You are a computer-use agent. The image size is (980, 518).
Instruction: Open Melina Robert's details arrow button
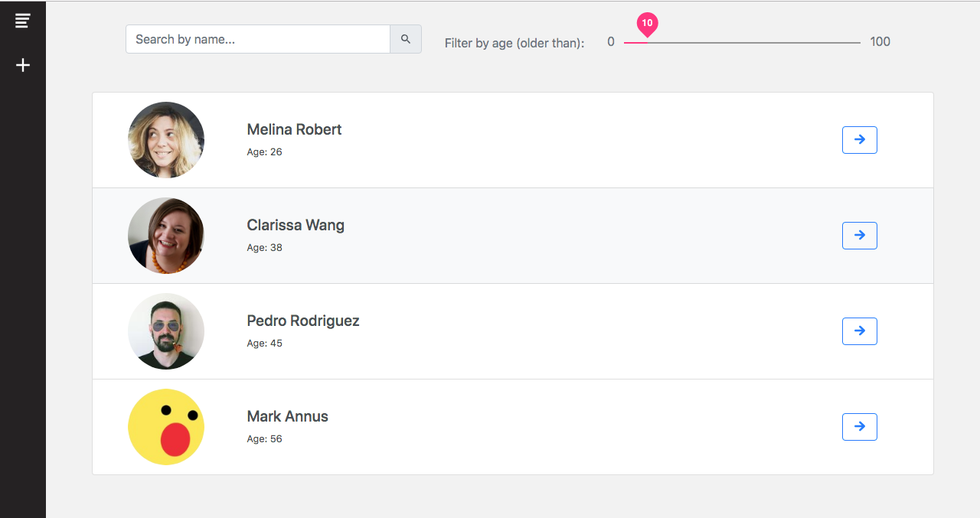tap(859, 140)
